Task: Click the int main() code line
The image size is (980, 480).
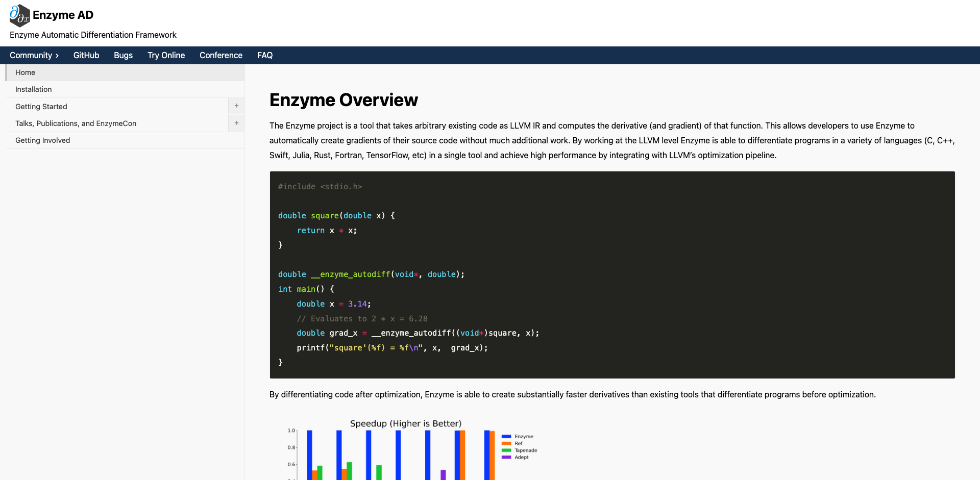Action: pos(306,289)
